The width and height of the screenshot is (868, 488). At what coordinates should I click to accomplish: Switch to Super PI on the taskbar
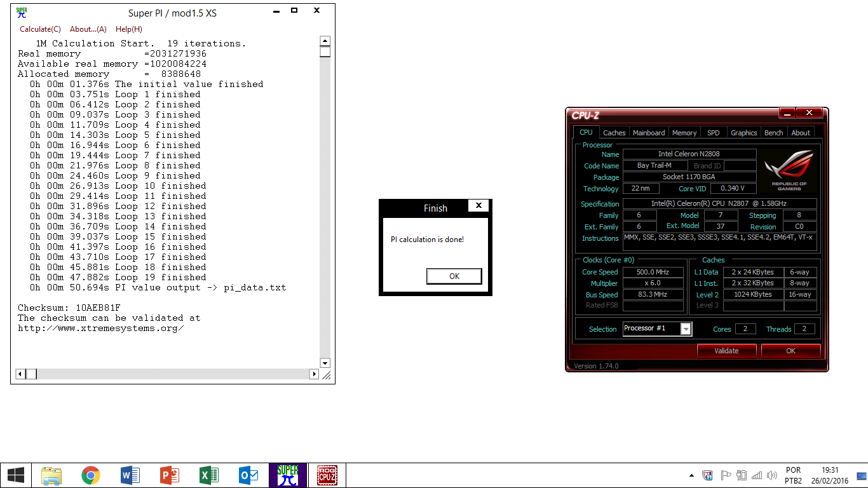288,475
